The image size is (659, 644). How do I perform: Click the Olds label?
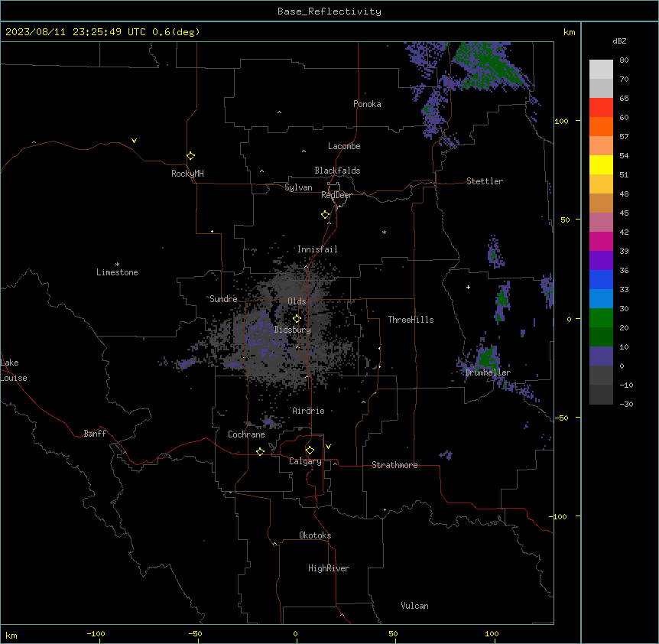coord(297,301)
